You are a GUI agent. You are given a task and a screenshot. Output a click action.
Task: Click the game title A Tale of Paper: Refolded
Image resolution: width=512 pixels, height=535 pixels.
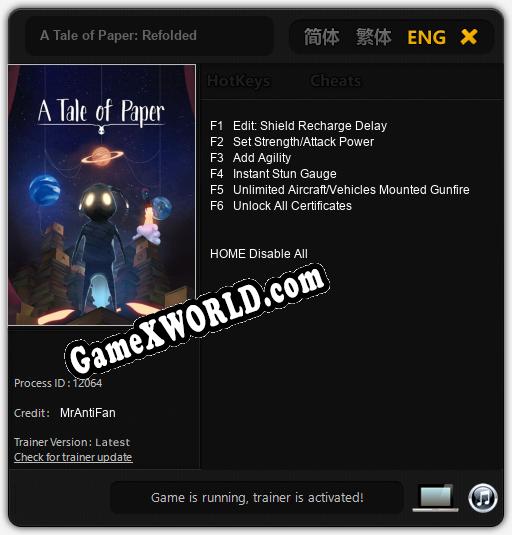click(118, 35)
